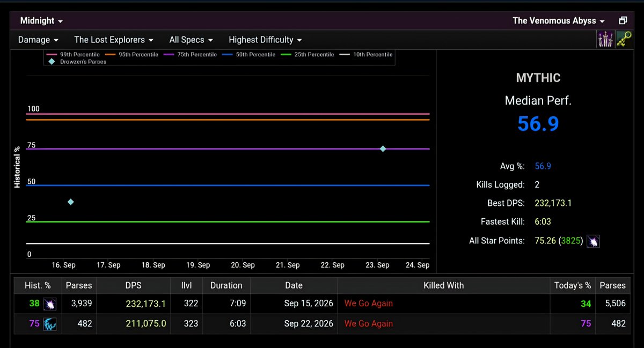Sort by the Duration column header
Image resolution: width=644 pixels, height=348 pixels.
point(226,285)
